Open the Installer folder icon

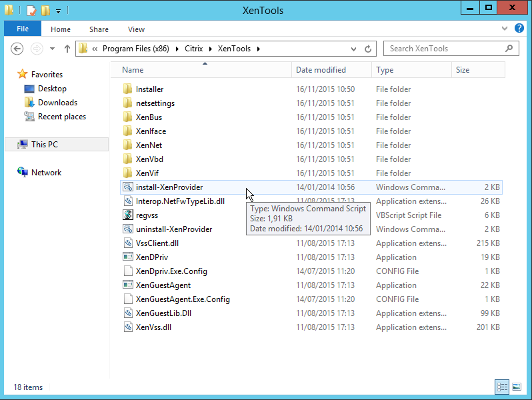click(x=127, y=89)
